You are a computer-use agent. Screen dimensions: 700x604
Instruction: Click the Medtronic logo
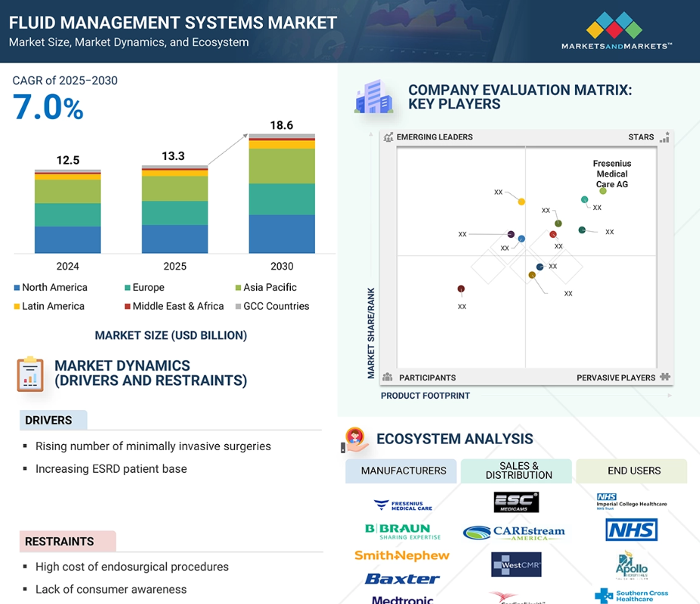(402, 599)
